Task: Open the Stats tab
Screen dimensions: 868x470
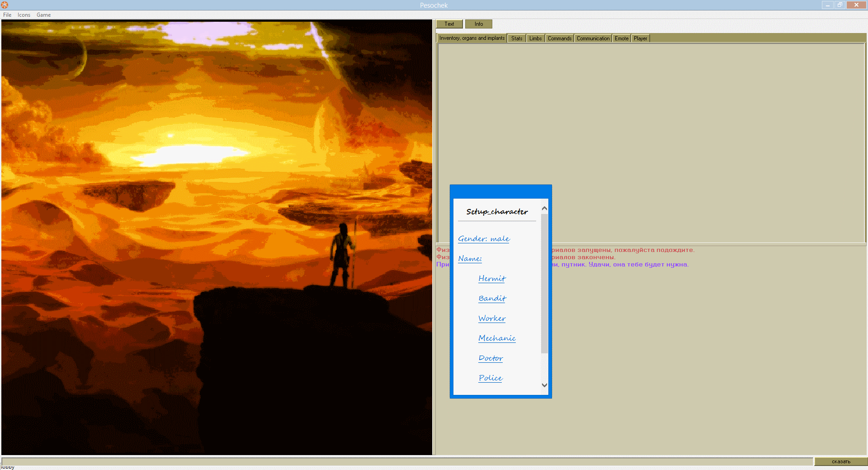Action: pos(517,38)
